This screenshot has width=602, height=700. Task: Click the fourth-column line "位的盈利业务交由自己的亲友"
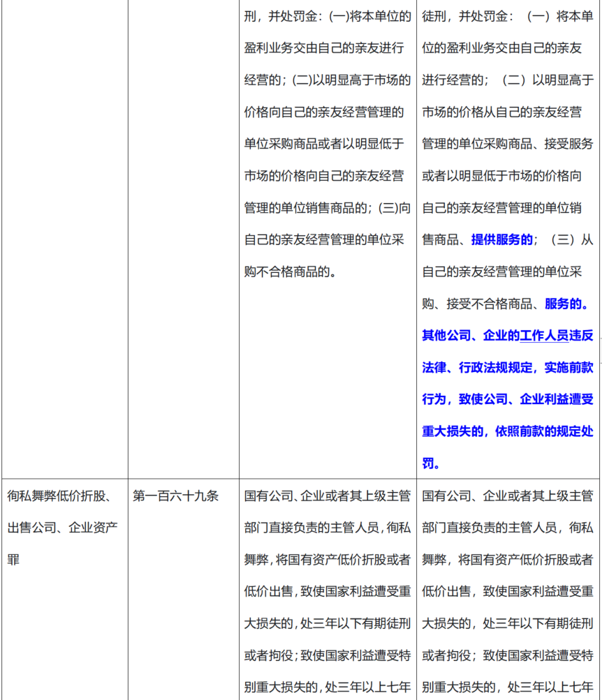pyautogui.click(x=501, y=48)
